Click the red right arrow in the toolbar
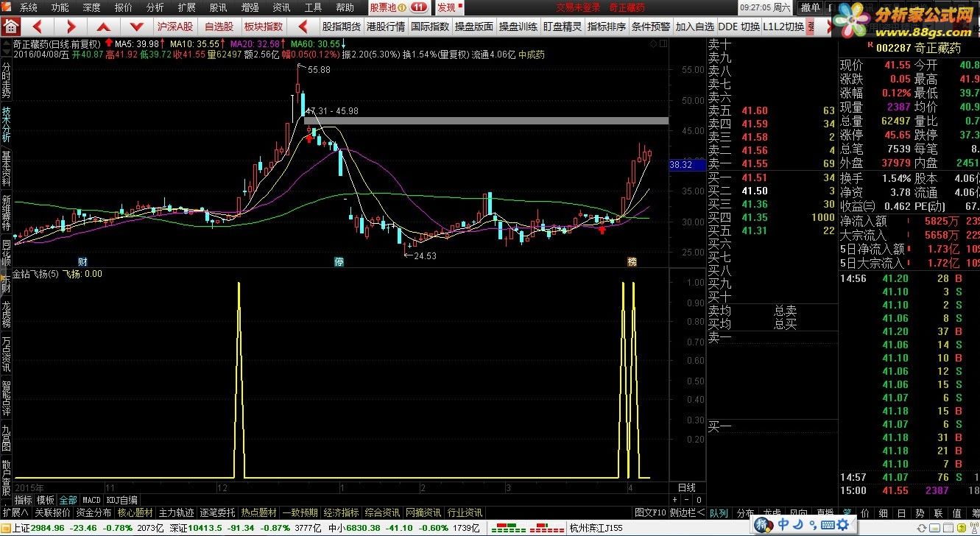This screenshot has height=536, width=980. point(70,27)
